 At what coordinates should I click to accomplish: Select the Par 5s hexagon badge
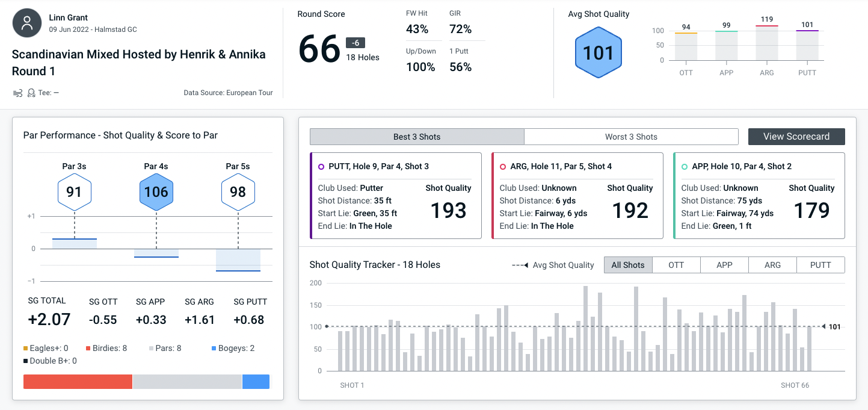click(x=238, y=193)
